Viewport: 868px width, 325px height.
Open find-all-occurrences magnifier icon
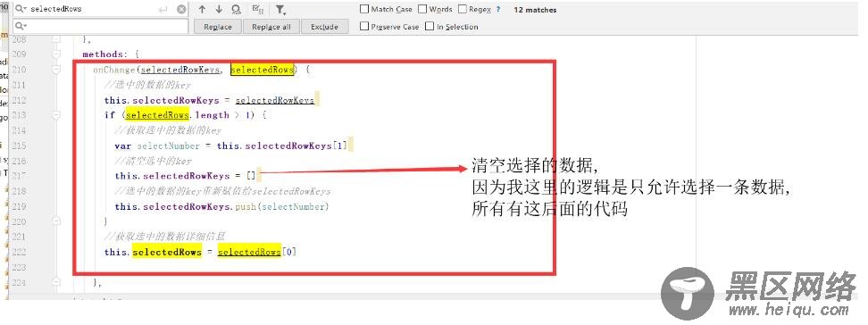(x=237, y=10)
